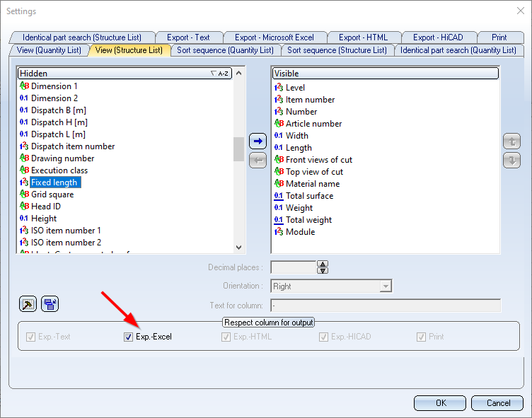Select Top view of cut in Visible list

(x=314, y=172)
